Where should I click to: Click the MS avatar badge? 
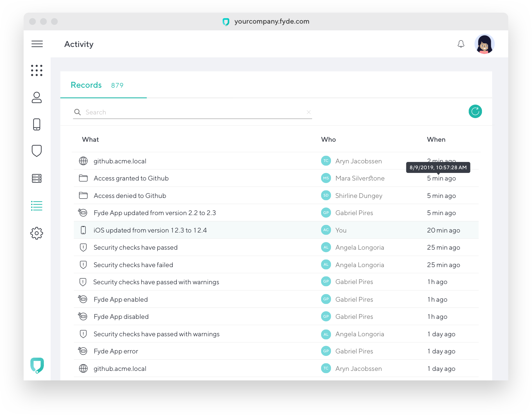(326, 178)
